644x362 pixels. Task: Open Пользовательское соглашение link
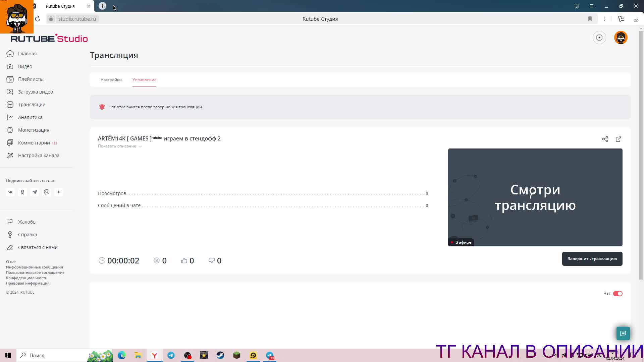(35, 273)
